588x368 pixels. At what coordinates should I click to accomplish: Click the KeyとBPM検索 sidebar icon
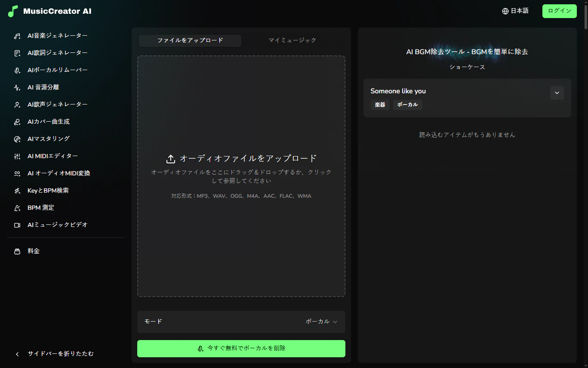(17, 191)
